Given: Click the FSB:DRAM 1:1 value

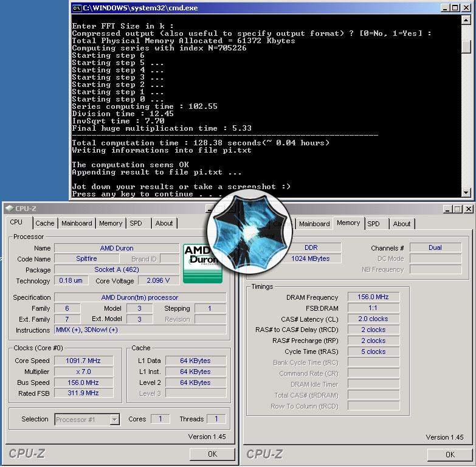Looking at the screenshot, I should click(373, 308).
